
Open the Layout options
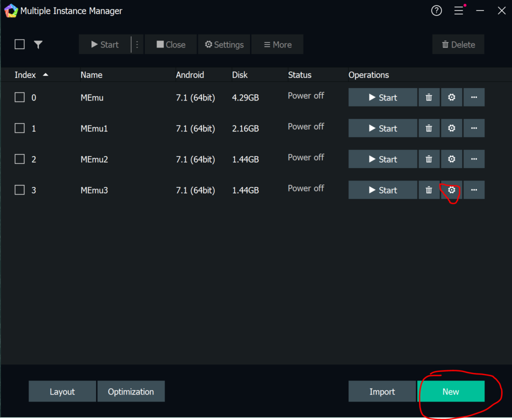[62, 391]
